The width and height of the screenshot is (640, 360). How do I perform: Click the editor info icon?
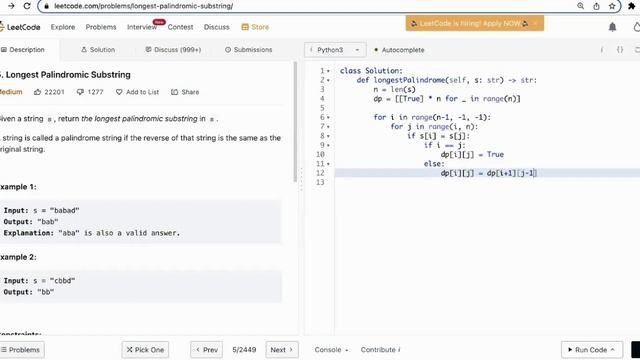pos(602,50)
